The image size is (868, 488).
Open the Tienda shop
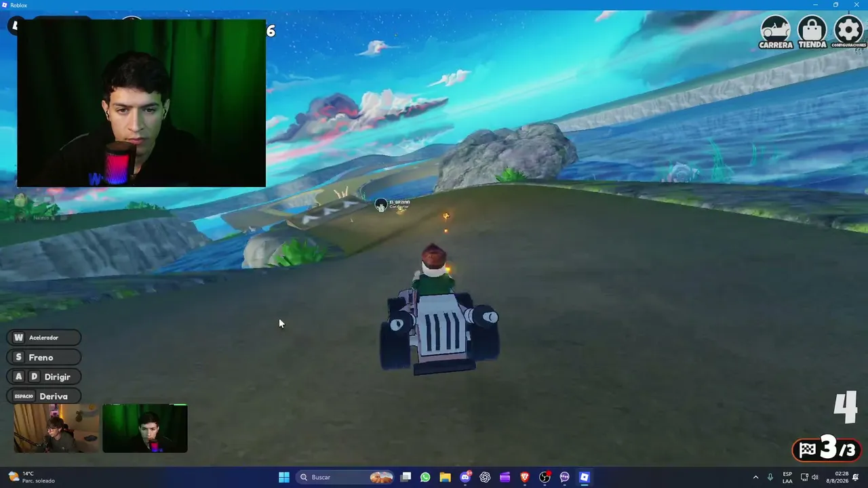pos(812,33)
